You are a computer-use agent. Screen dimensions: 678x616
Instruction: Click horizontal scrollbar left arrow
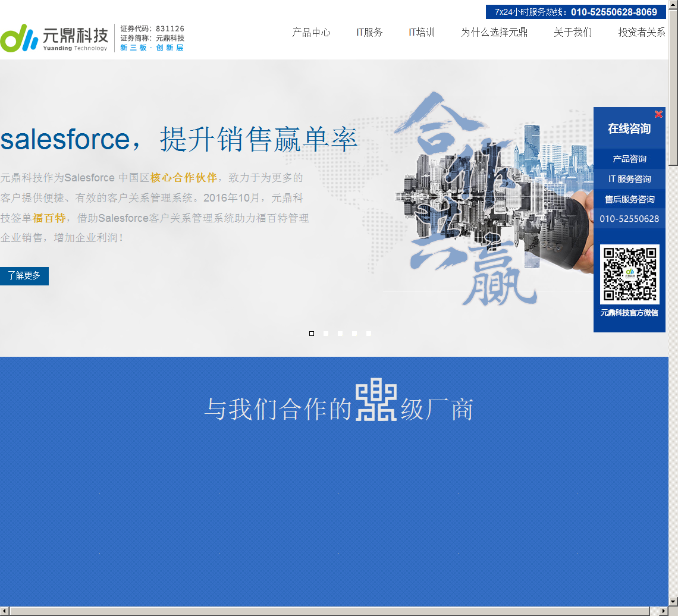click(x=4, y=611)
